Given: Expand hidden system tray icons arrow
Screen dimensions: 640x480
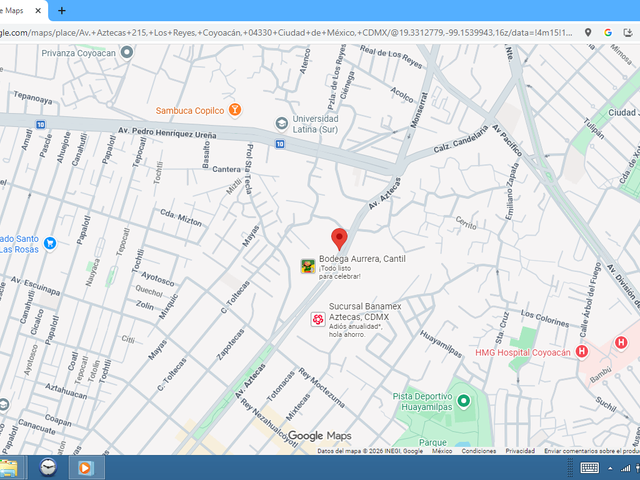Looking at the screenshot, I should point(610,468).
